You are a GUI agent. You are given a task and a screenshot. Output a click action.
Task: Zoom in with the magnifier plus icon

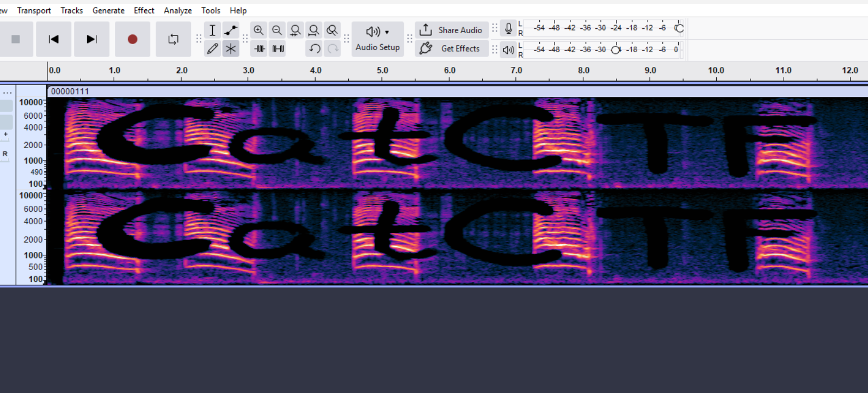coord(259,30)
